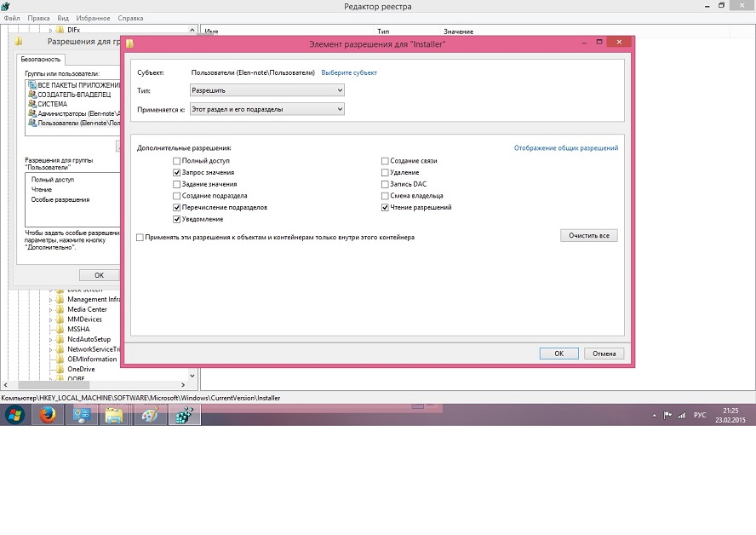This screenshot has width=756, height=535.
Task: Open Action Center flag icon
Action: coord(667,416)
